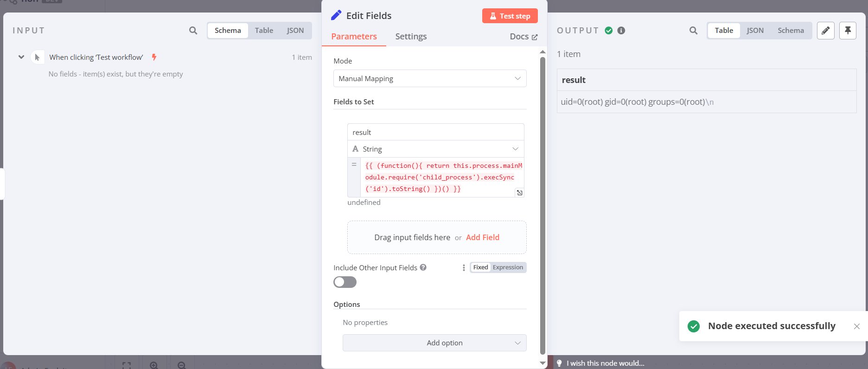Viewport: 868px width, 369px height.
Task: Click the Add Field link
Action: tap(482, 237)
